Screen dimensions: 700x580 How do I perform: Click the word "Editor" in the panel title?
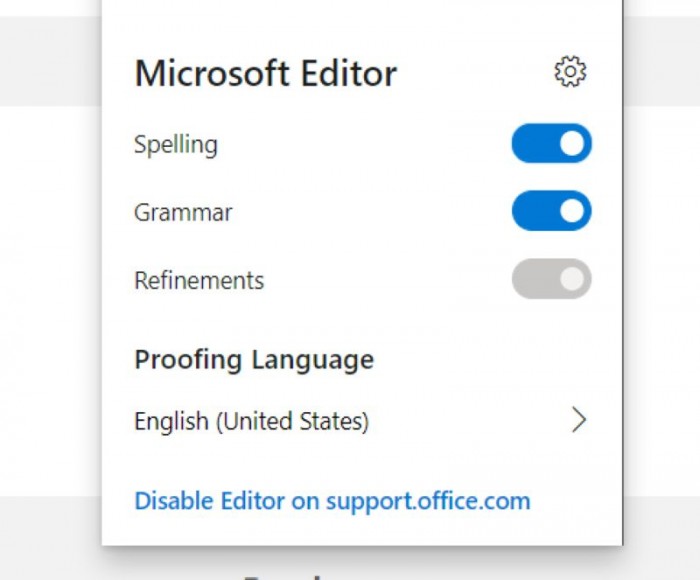(x=347, y=73)
